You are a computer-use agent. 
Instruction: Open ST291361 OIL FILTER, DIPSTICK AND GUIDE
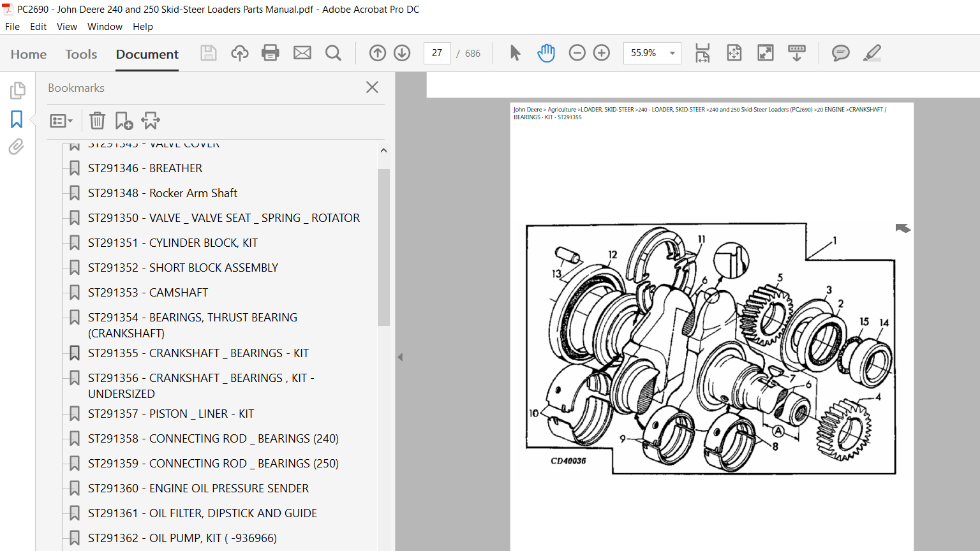[x=202, y=513]
